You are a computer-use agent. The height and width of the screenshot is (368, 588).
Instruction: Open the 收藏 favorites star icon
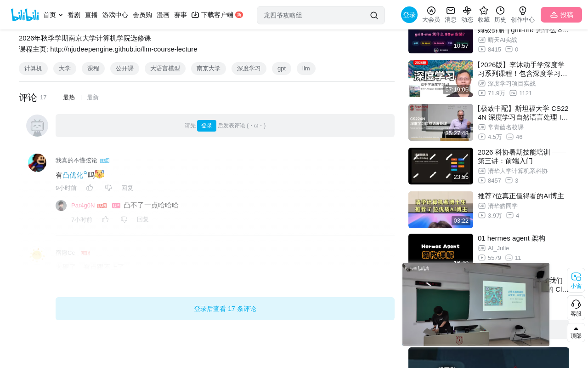484,15
